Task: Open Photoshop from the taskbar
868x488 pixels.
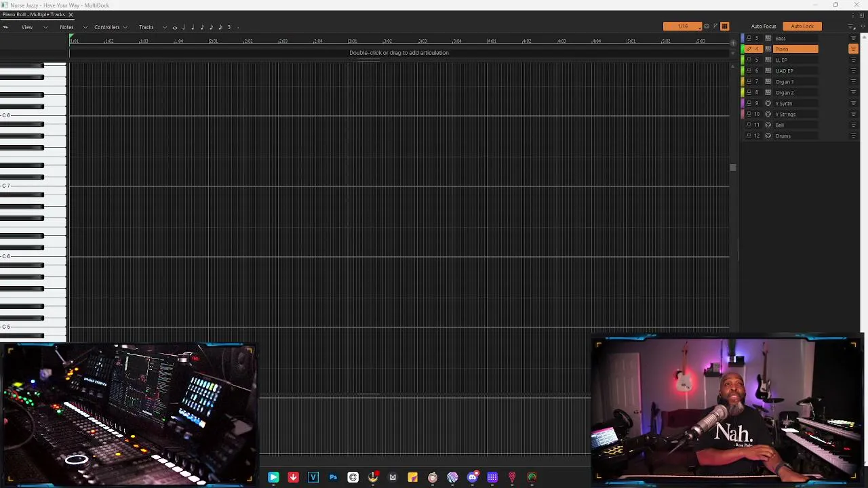Action: (x=333, y=477)
